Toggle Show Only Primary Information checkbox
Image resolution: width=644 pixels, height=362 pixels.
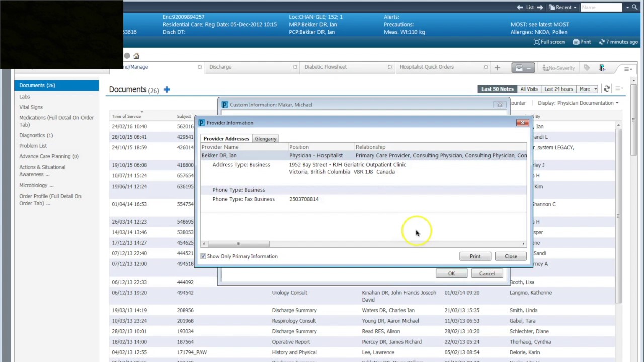[203, 256]
